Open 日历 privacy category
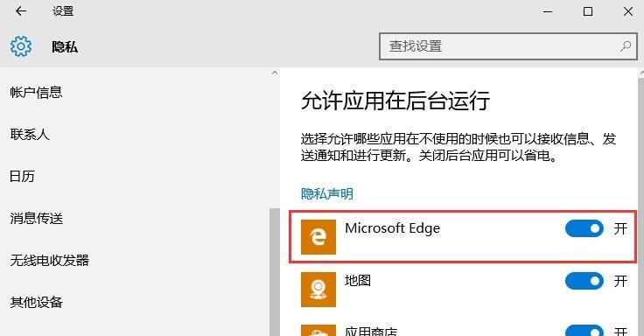Screen dimensions: 644x336 click(22, 177)
